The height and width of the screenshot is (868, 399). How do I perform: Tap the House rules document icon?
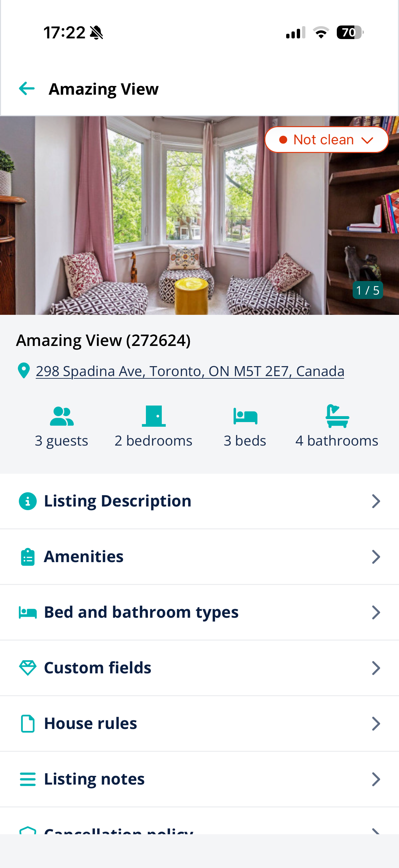(x=27, y=723)
